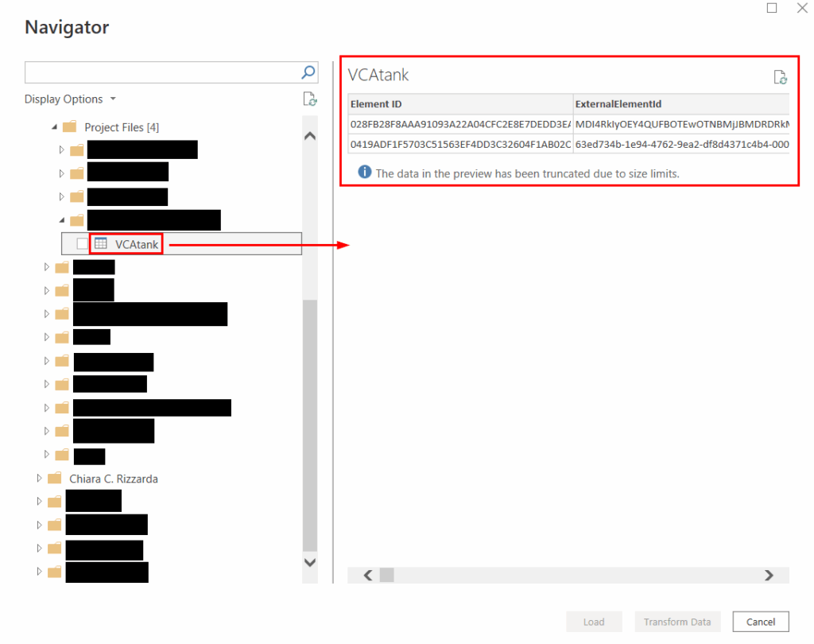The image size is (814, 644).
Task: Collapse the Project Files [4] node
Action: [x=54, y=127]
